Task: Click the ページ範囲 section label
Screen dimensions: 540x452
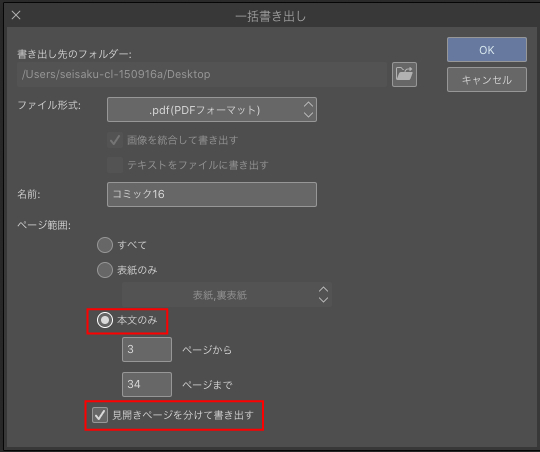Action: 44,225
